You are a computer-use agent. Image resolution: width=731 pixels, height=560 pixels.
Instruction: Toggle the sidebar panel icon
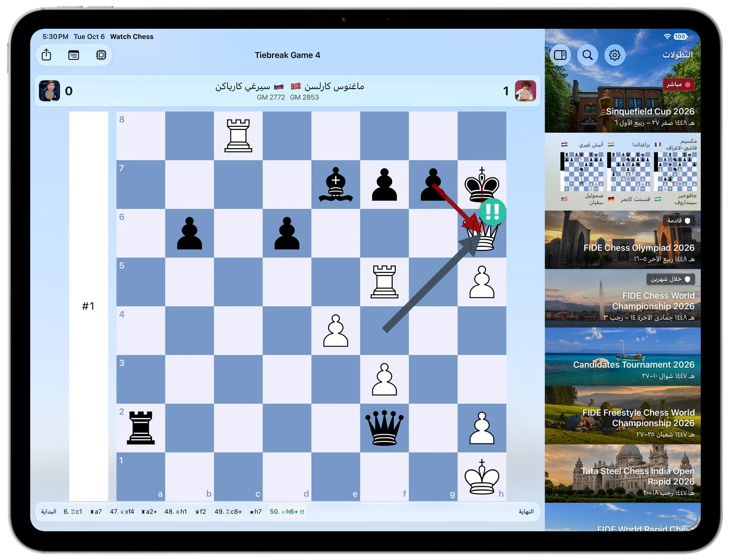(560, 55)
